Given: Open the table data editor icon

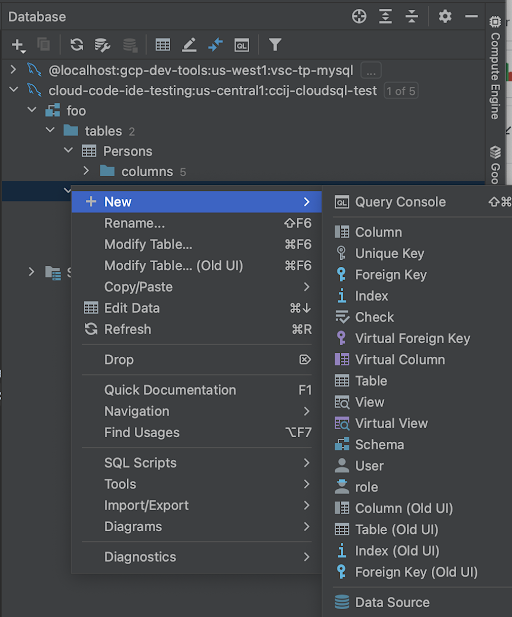Looking at the screenshot, I should click(x=163, y=45).
